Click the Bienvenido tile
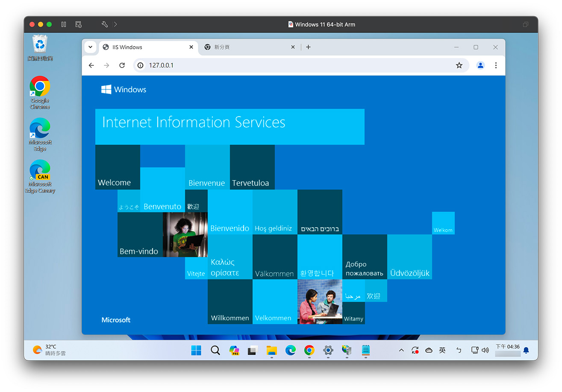The height and width of the screenshot is (392, 562). coord(230,212)
